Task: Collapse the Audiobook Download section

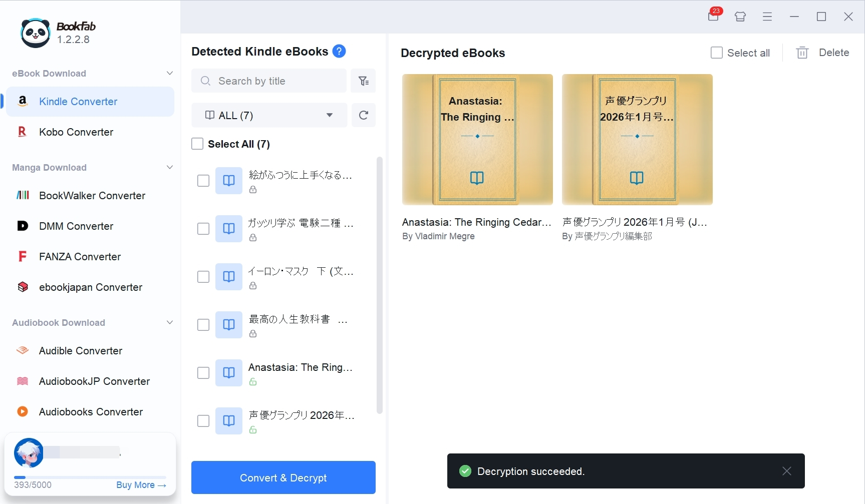Action: pyautogui.click(x=170, y=322)
